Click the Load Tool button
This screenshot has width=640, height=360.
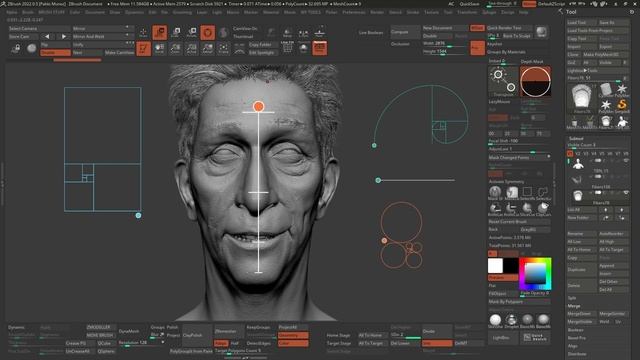[x=582, y=23]
